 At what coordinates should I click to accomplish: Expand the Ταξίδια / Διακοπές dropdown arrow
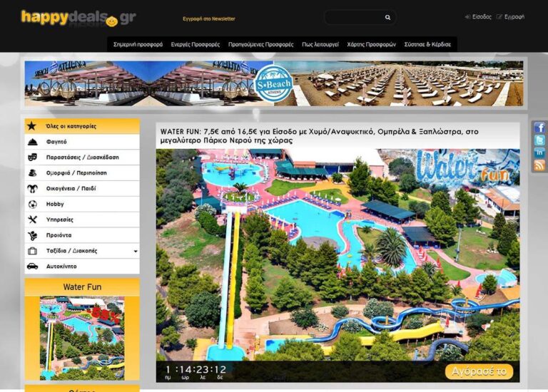136,252
